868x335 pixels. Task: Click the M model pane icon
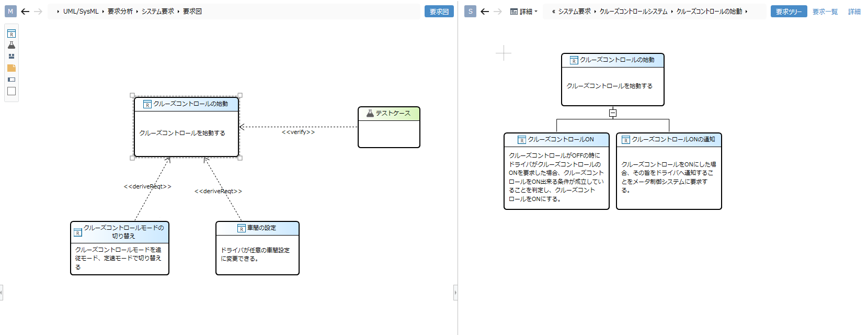point(10,12)
